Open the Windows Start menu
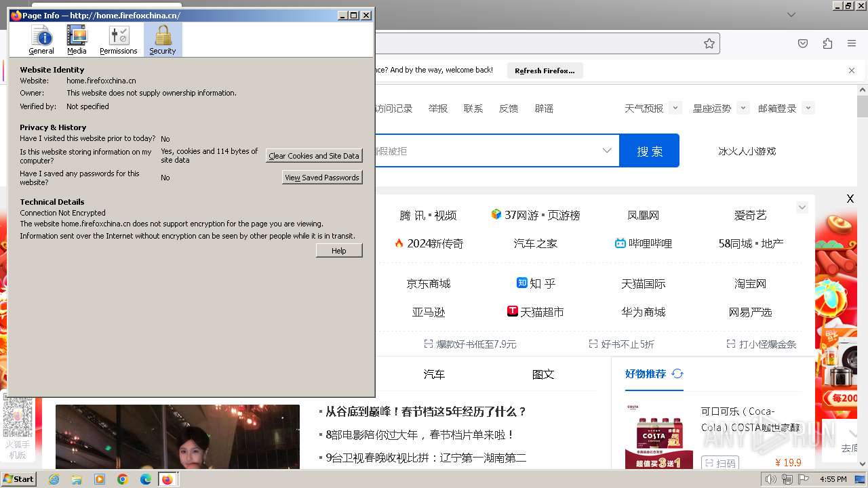The width and height of the screenshot is (868, 488). [19, 479]
